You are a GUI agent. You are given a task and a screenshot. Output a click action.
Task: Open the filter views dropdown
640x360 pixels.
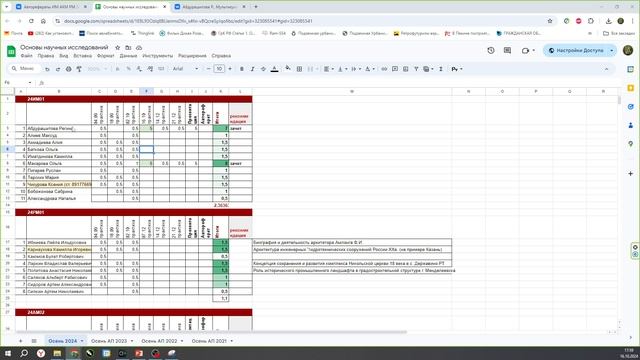coord(428,69)
